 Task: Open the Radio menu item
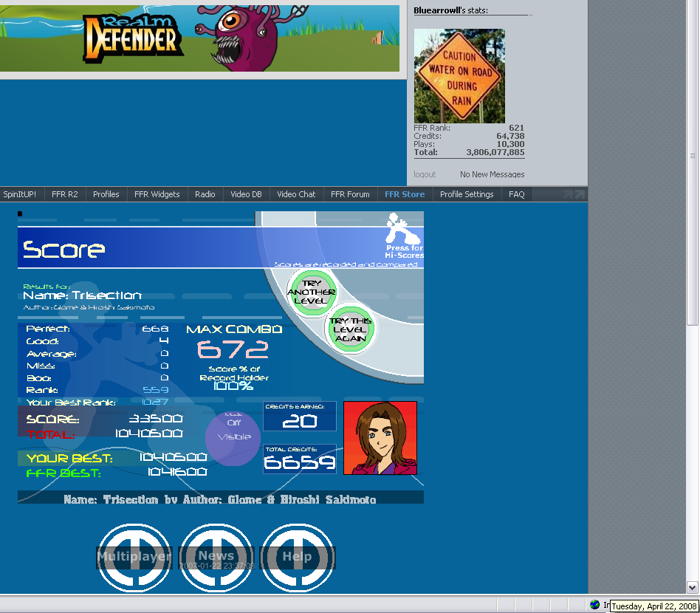point(205,194)
